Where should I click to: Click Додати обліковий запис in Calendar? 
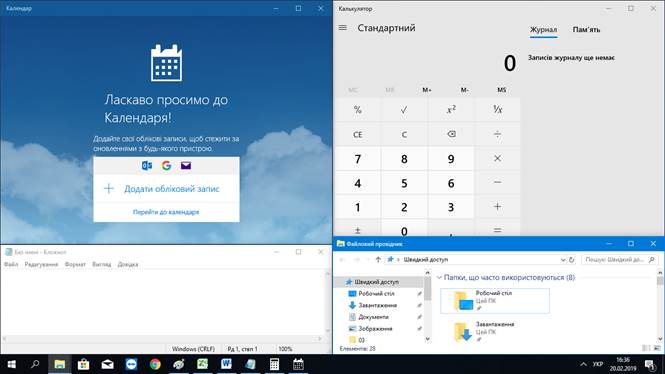click(x=166, y=189)
